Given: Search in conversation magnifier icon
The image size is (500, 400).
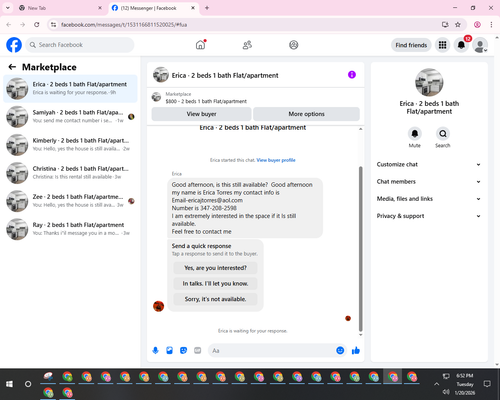Looking at the screenshot, I should (x=443, y=134).
